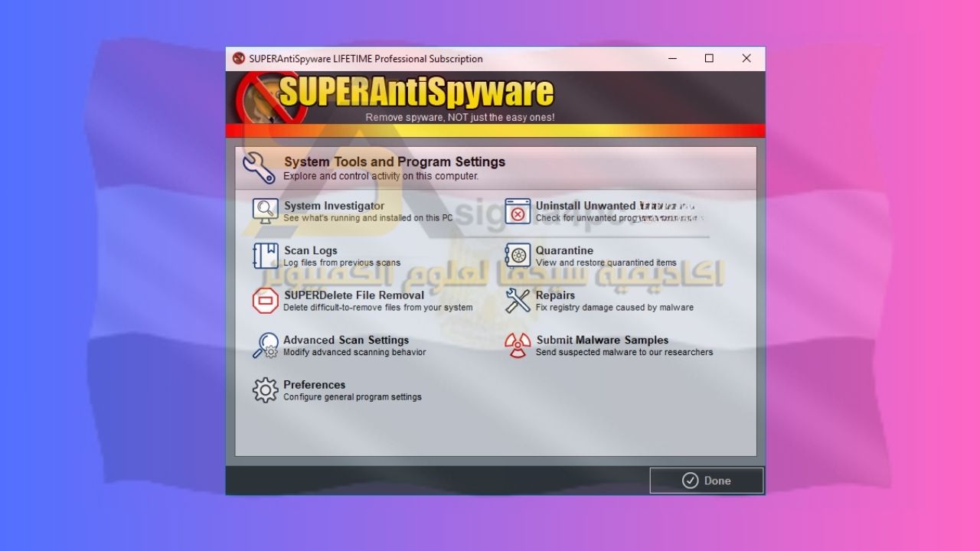
Task: Select the Scan Logs label
Action: [310, 250]
